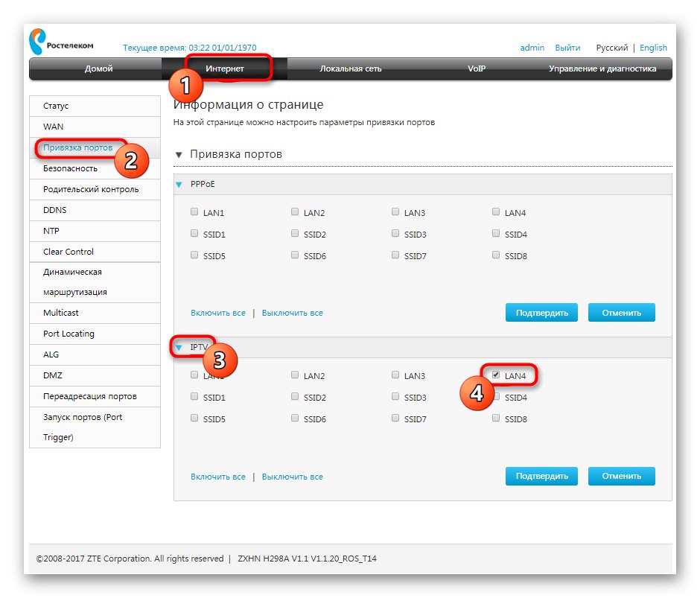Screen dimensions: 700x598
Task: Enable LAN2 under PPPoE
Action: [295, 211]
